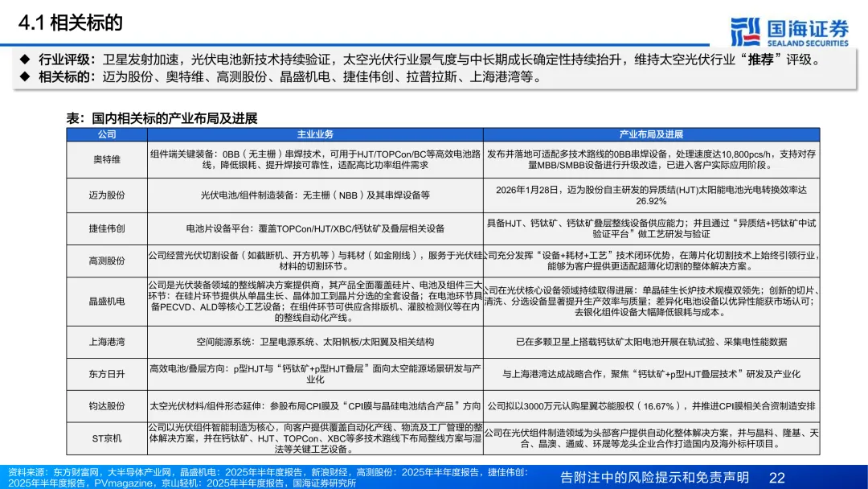Screen dimensions: 868x489
Task: Select the '上海港湾' company cell
Action: point(107,342)
